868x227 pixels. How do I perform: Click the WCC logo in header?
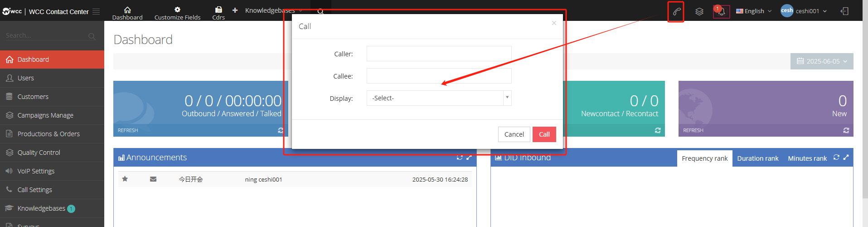pyautogui.click(x=12, y=11)
